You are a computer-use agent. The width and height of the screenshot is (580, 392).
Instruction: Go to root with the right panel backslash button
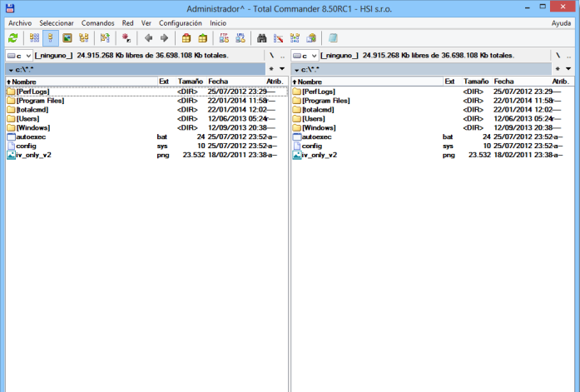(x=558, y=56)
